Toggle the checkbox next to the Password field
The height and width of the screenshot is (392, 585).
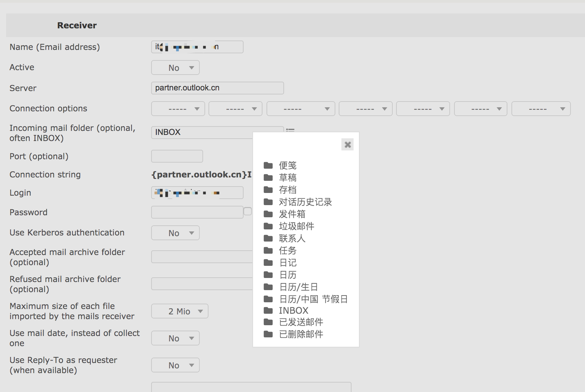pyautogui.click(x=248, y=211)
